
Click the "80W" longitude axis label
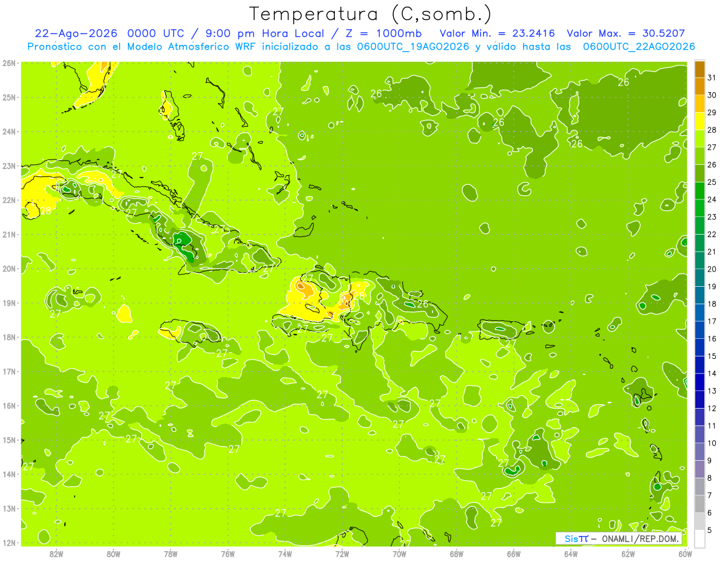113,554
